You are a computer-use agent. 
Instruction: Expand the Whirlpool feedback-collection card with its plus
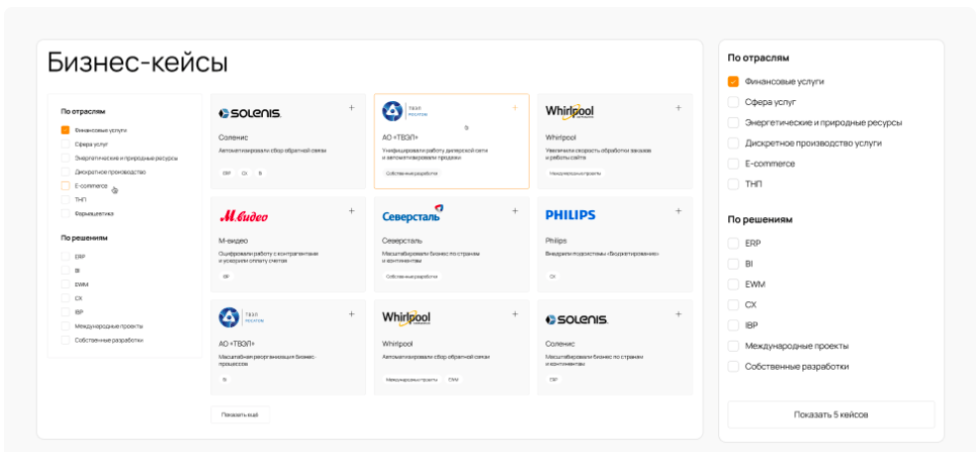[515, 314]
